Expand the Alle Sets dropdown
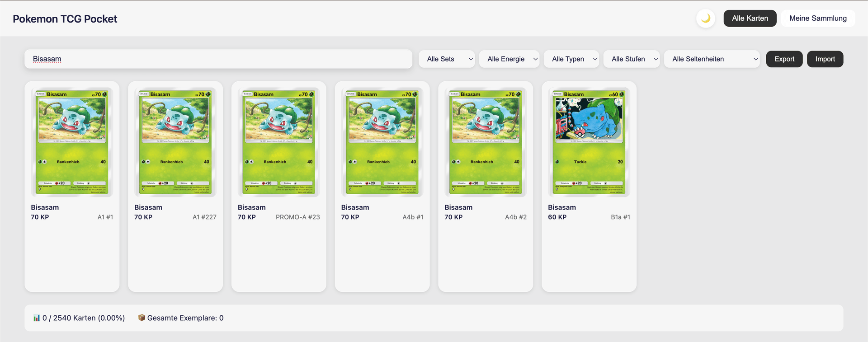The image size is (868, 342). click(446, 59)
